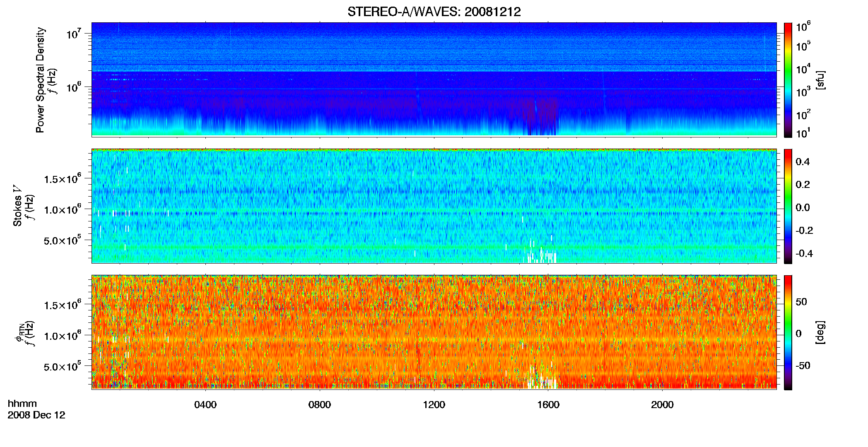The height and width of the screenshot is (447, 868).
Task: Click the 1200 time axis label
Action: pos(434,405)
